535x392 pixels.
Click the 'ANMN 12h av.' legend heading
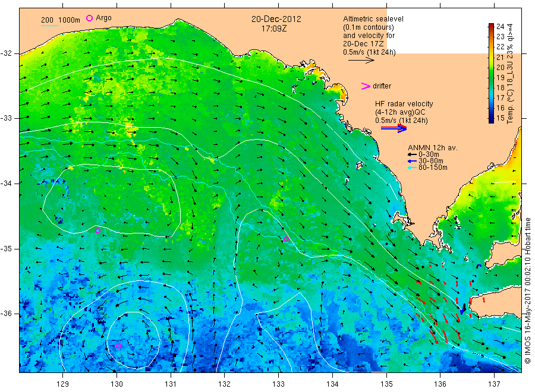pyautogui.click(x=433, y=148)
